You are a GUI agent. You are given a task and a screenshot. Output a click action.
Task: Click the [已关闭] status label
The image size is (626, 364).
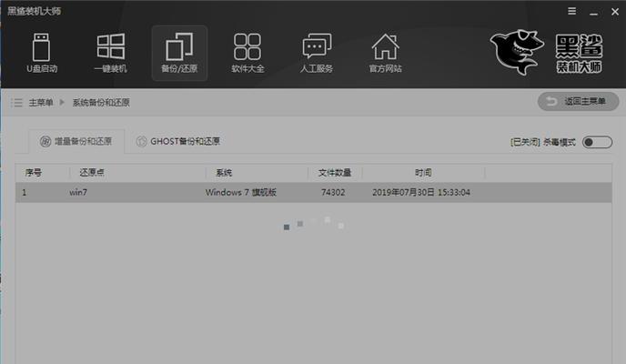tap(525, 142)
